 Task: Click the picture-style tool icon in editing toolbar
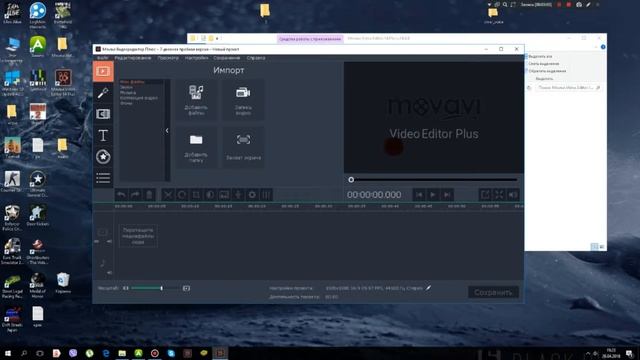(x=224, y=195)
